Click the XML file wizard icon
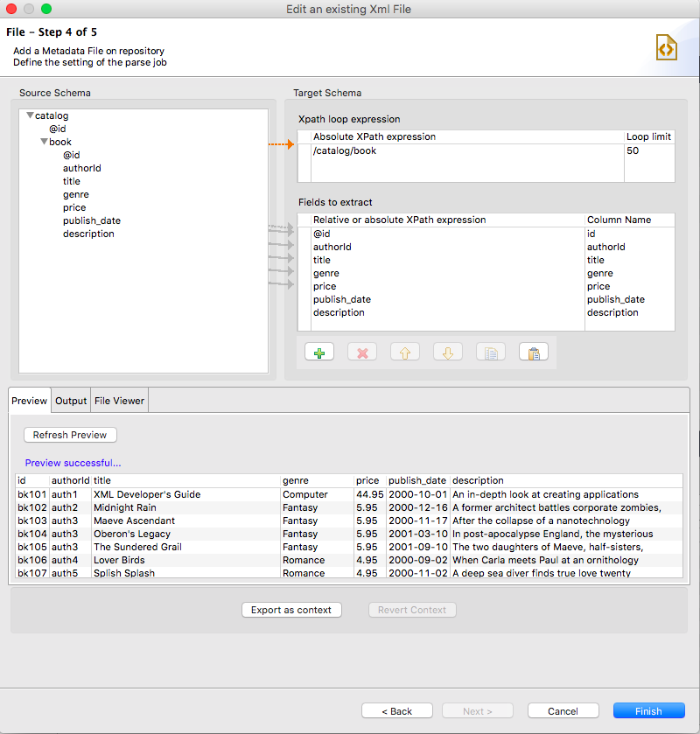The height and width of the screenshot is (734, 700). [x=668, y=48]
